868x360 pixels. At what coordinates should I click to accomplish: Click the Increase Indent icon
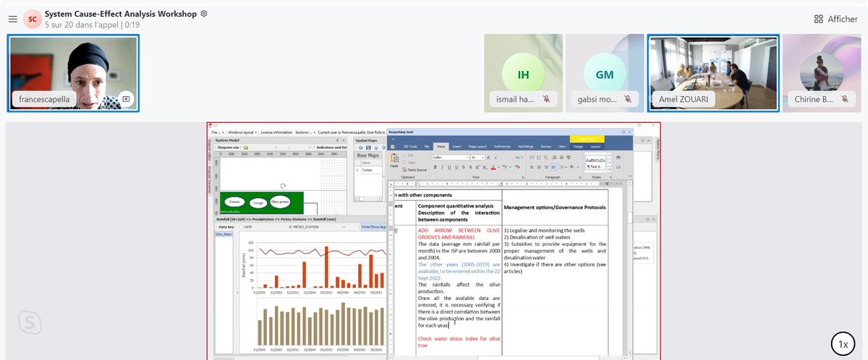point(561,158)
